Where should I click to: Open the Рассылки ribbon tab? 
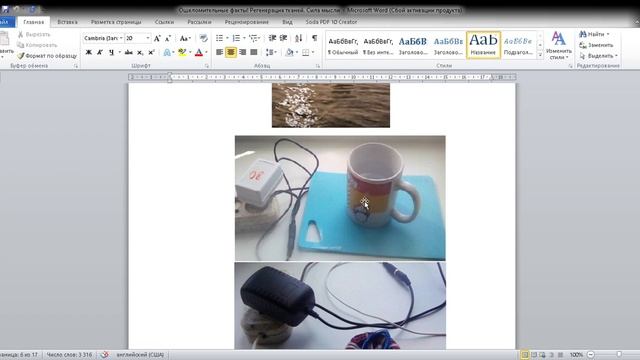[199, 22]
